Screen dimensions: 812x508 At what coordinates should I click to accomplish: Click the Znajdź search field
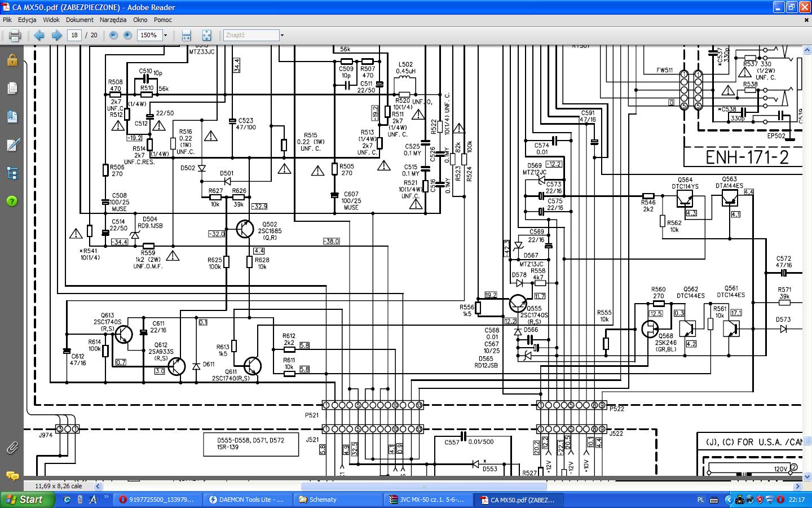point(251,35)
